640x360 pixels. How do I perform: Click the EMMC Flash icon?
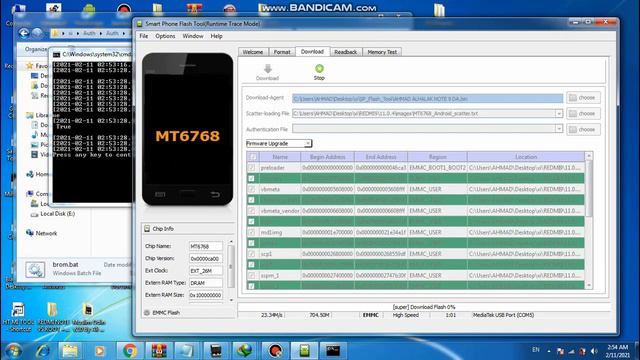click(x=147, y=312)
